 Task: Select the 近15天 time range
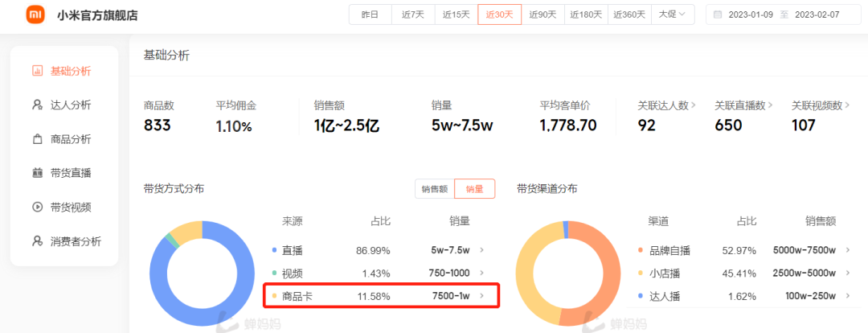point(457,15)
